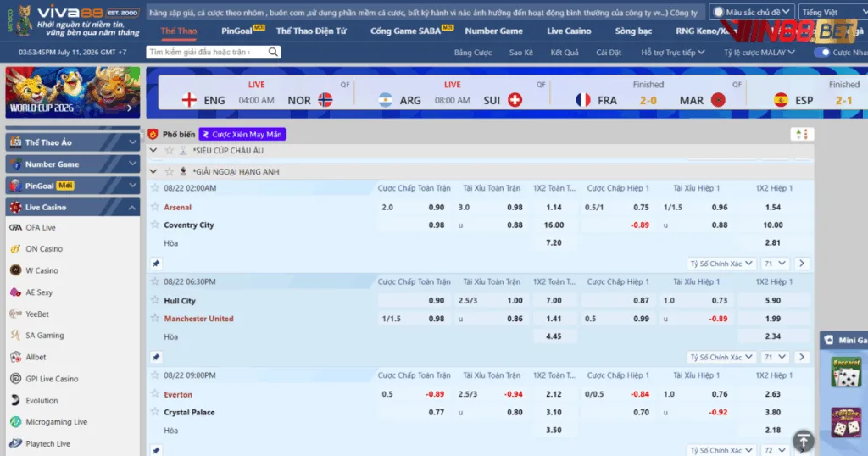Open Tỷ lệ cược MALAY dropdown

tap(759, 52)
